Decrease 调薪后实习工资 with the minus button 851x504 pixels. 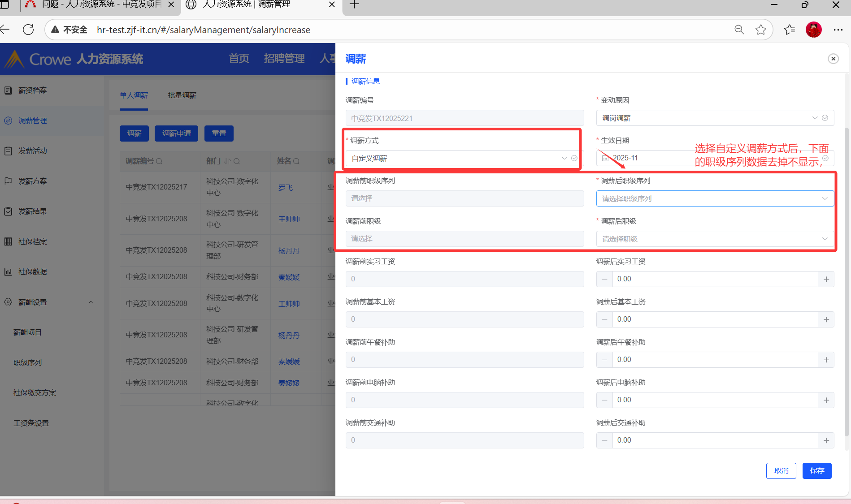pos(604,279)
